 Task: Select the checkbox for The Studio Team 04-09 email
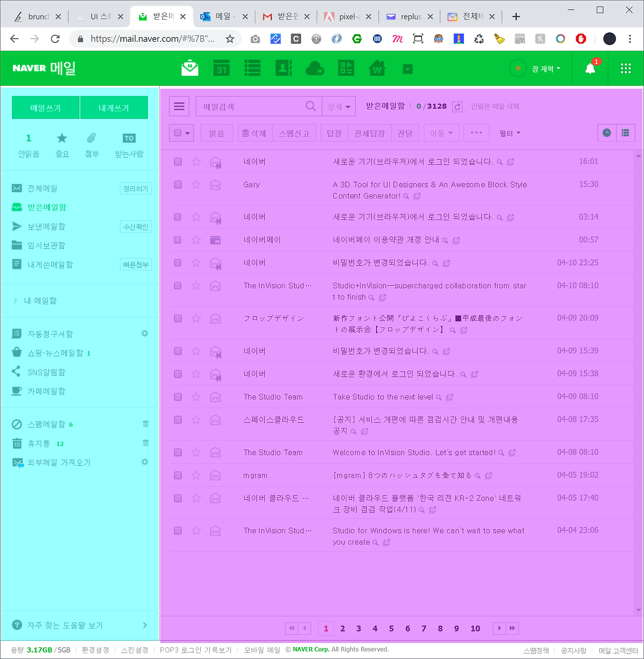click(x=178, y=397)
